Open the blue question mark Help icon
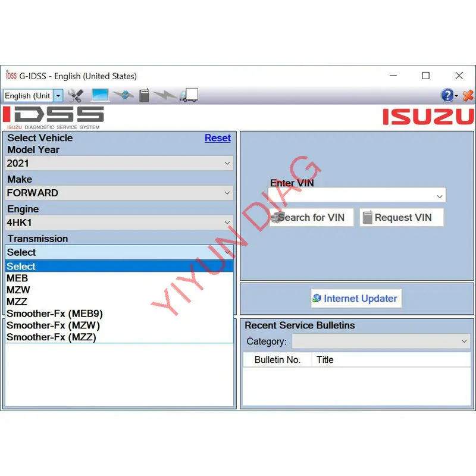Image resolution: width=476 pixels, height=476 pixels. pos(447,95)
